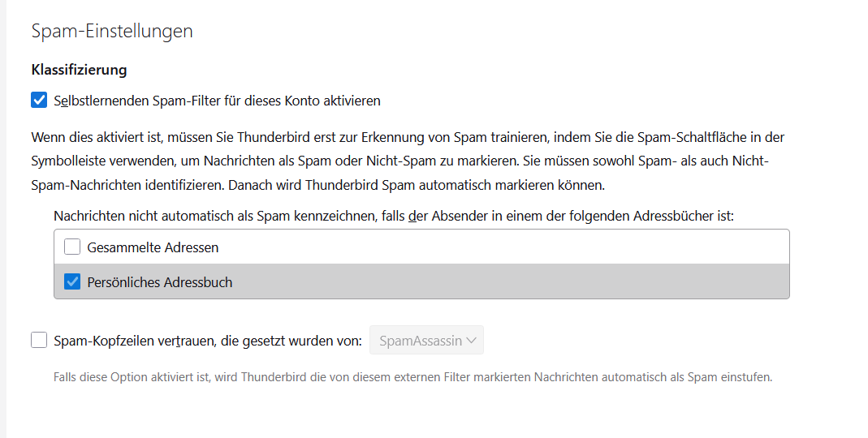Screen dimensions: 868x438
Task: Click the gray strip at the left edge
Action: (3, 219)
